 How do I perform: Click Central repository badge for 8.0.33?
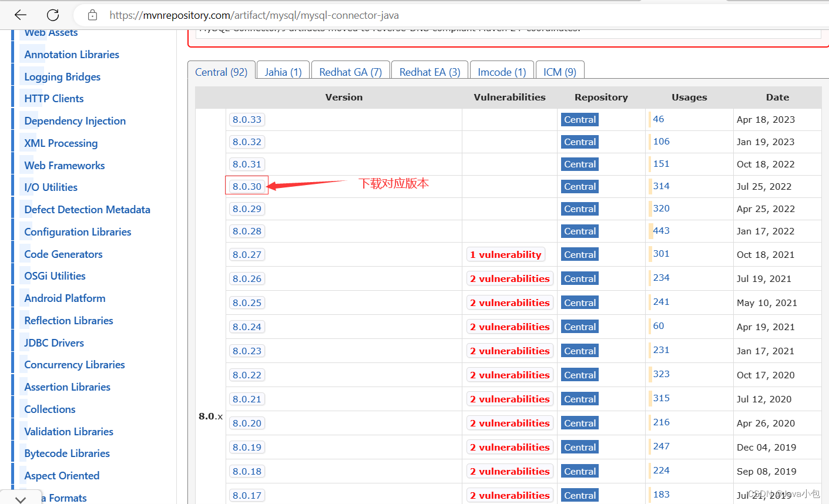pos(580,120)
